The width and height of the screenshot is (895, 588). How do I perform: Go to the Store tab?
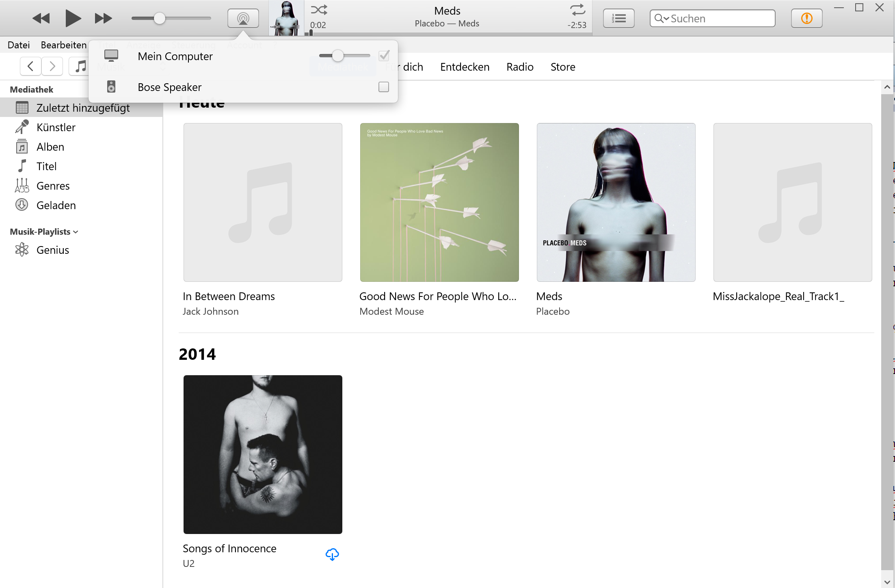(x=562, y=67)
